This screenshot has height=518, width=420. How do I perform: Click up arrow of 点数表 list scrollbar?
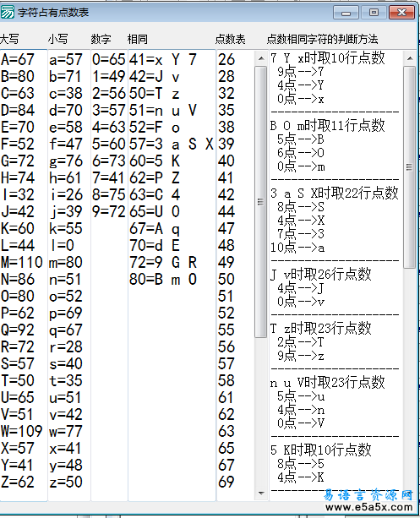(261, 58)
